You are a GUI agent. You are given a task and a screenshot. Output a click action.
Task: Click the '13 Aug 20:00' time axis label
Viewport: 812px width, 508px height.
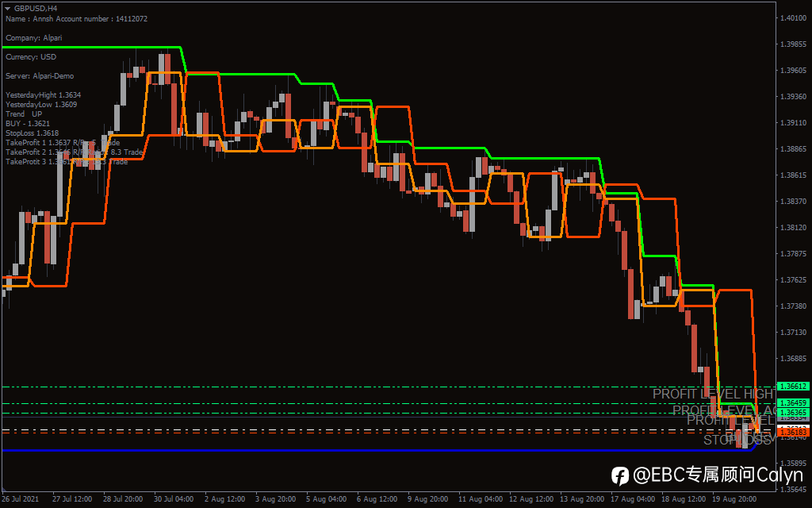(581, 498)
